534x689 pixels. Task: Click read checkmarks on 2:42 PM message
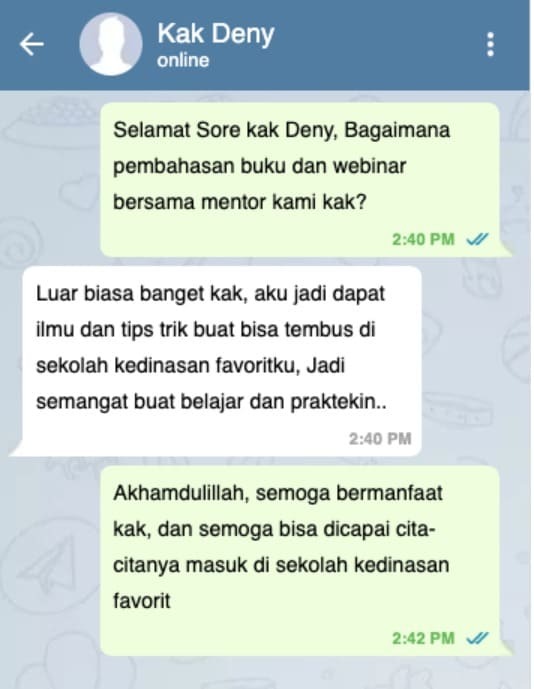477,638
